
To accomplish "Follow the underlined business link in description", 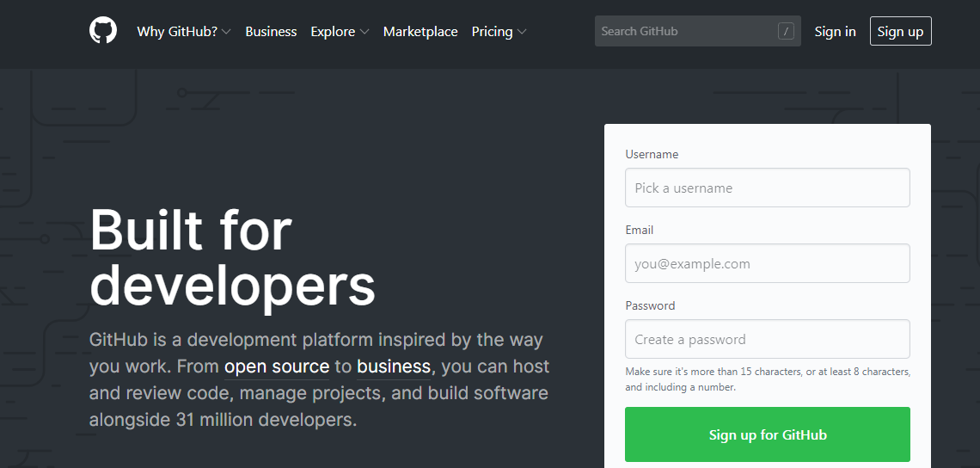I will (x=393, y=366).
